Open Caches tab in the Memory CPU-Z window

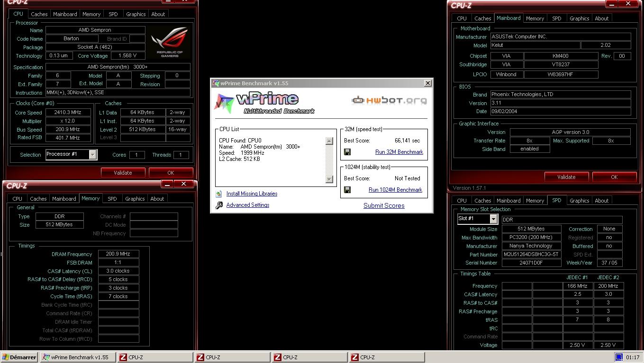click(x=38, y=199)
